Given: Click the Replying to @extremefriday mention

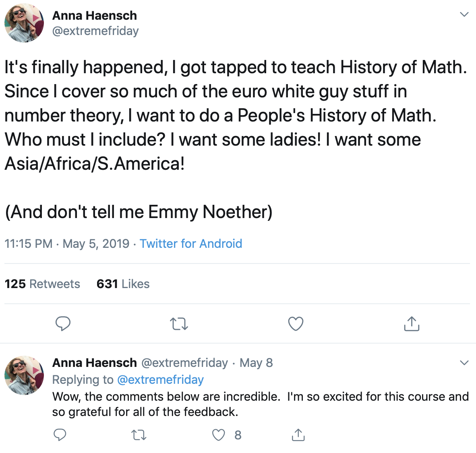Looking at the screenshot, I should [x=160, y=380].
